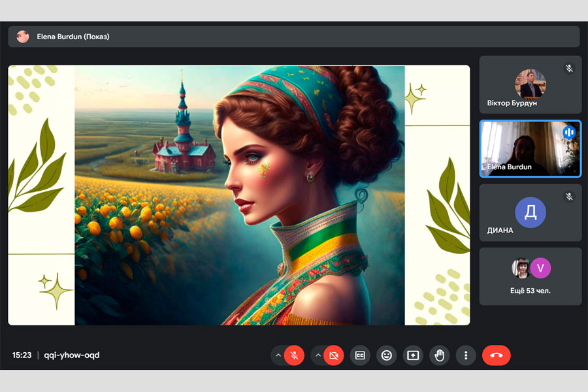Raise hand button
588x392 pixels.
439,355
